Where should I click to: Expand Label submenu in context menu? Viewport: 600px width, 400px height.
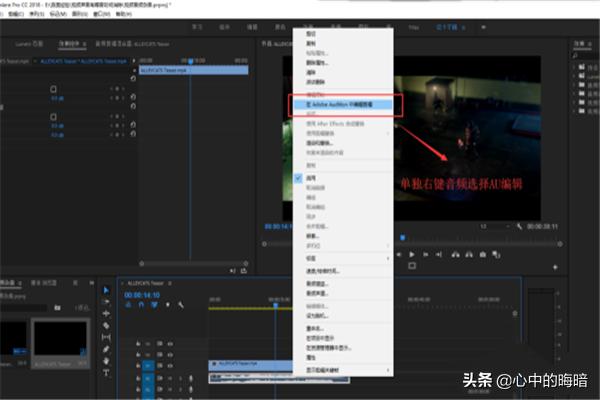[388, 258]
